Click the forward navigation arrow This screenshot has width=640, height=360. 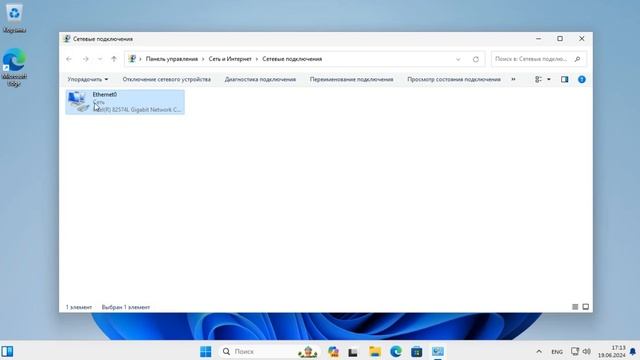[85, 59]
